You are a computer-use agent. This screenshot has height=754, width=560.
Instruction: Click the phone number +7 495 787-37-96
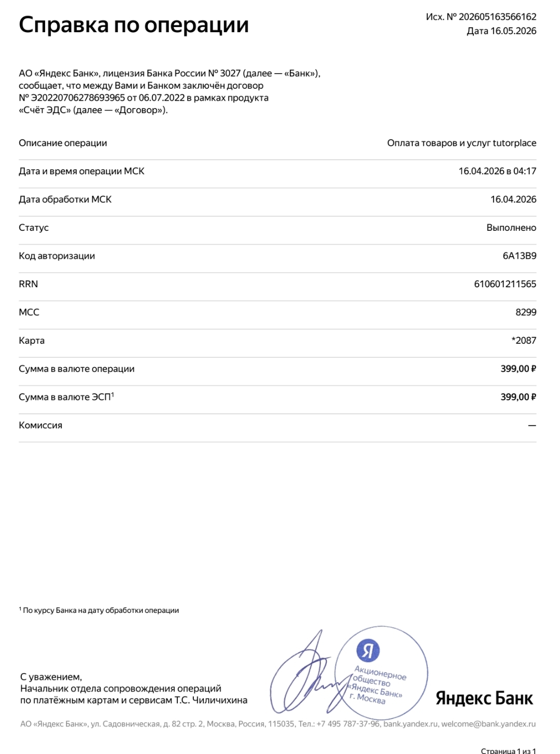point(347,724)
